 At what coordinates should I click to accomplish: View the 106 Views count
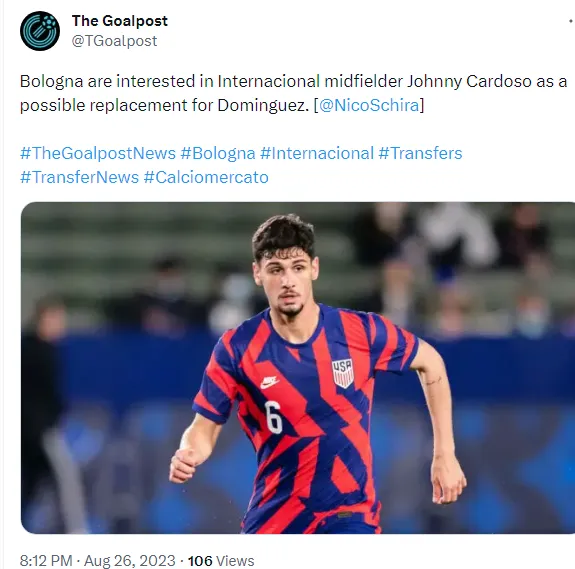(x=221, y=561)
